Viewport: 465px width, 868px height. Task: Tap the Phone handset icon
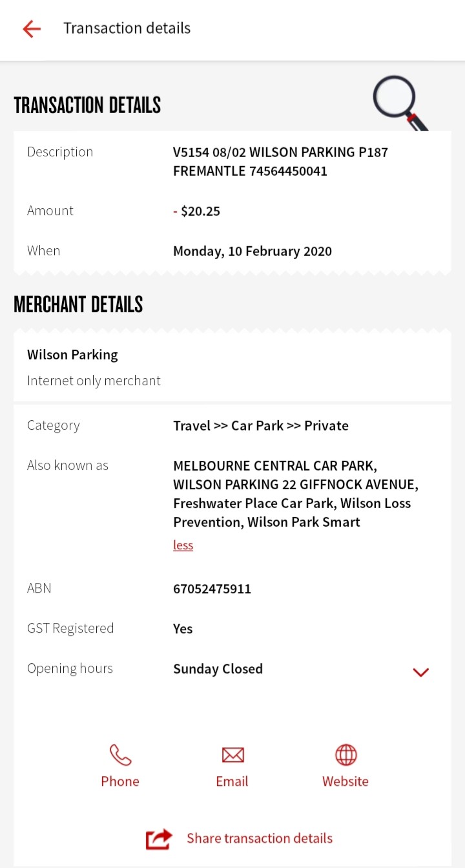(x=120, y=754)
